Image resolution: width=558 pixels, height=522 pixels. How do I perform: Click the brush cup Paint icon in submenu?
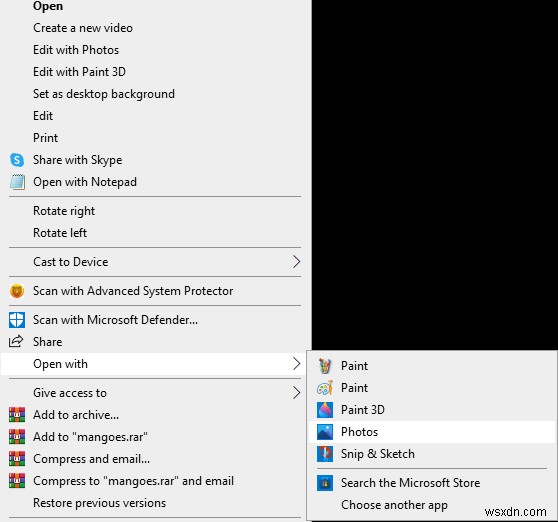(325, 366)
